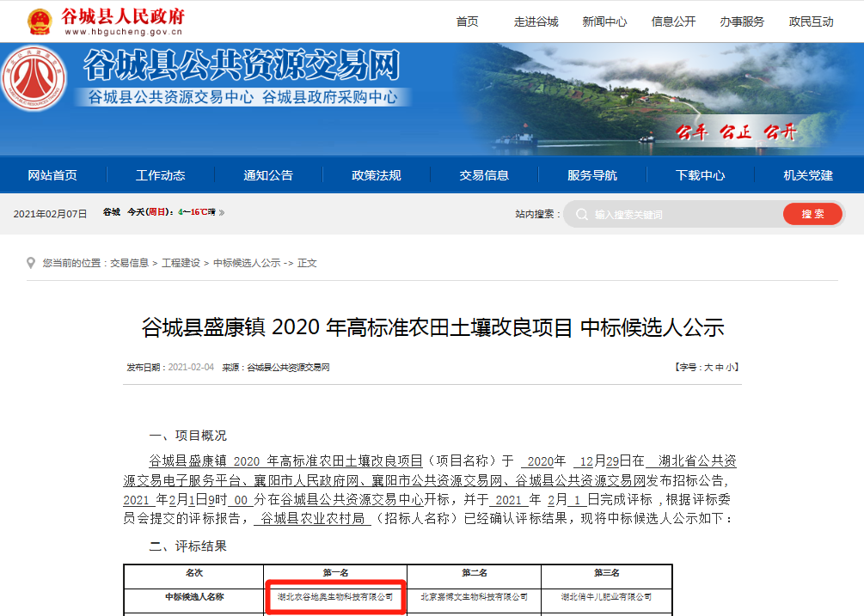Click the 谷城县公共资源交易网 banner title
Viewport: 864px width, 616px height.
click(x=242, y=65)
